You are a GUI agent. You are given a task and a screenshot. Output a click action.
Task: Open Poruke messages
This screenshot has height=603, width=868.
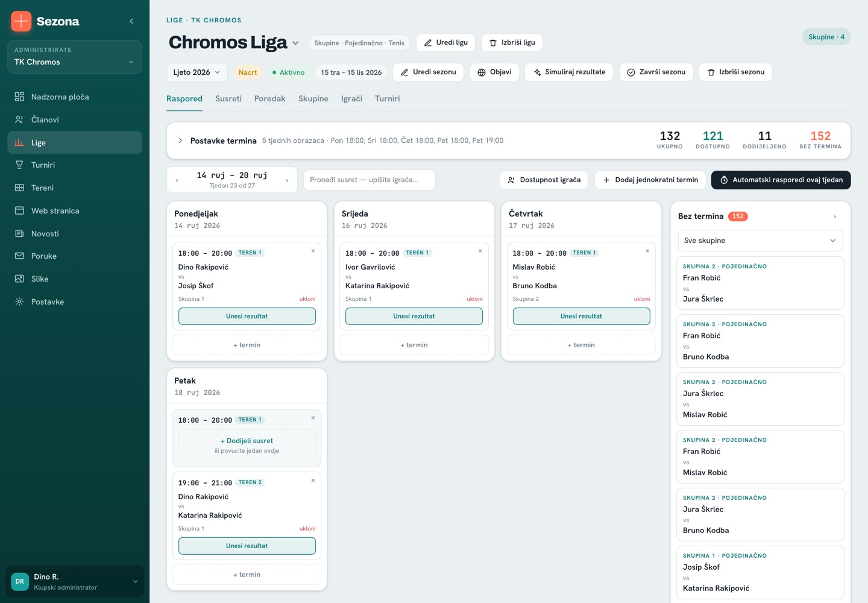tap(75, 256)
